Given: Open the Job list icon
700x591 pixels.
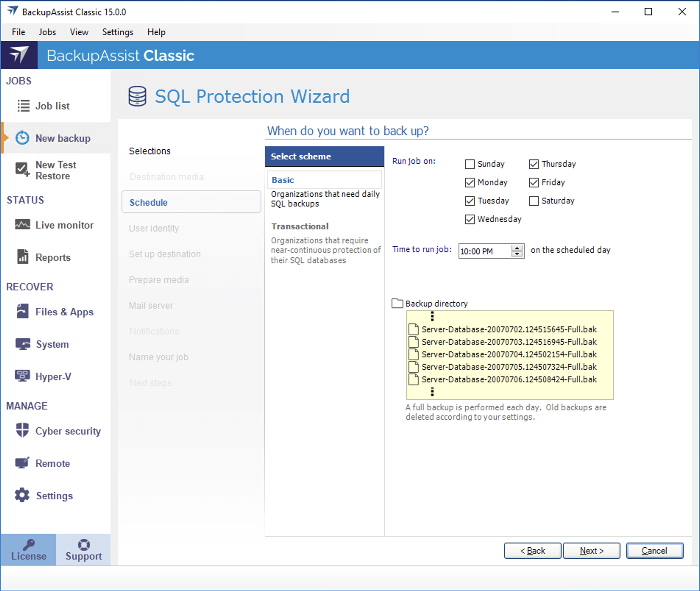Looking at the screenshot, I should point(24,106).
